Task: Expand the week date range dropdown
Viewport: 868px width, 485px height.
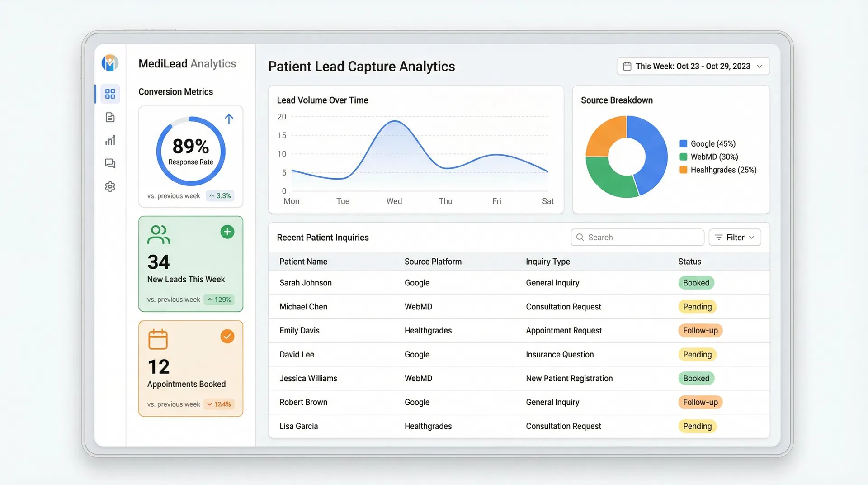Action: click(x=761, y=66)
